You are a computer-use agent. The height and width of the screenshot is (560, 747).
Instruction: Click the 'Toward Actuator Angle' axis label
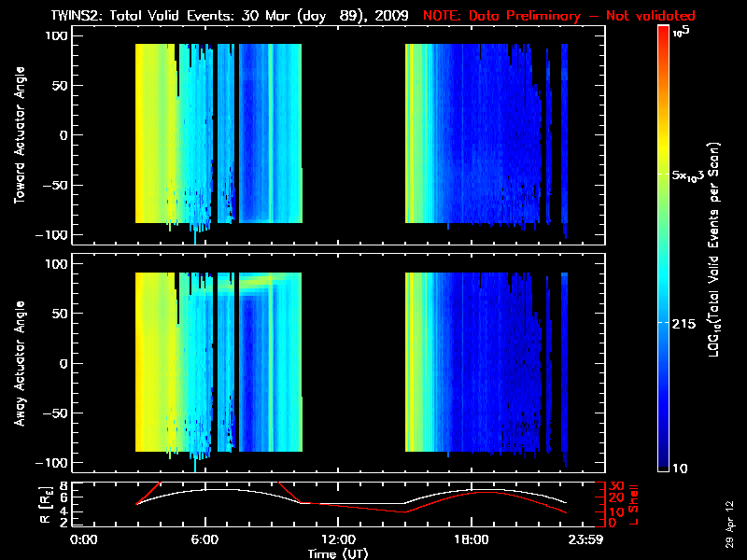coord(19,135)
